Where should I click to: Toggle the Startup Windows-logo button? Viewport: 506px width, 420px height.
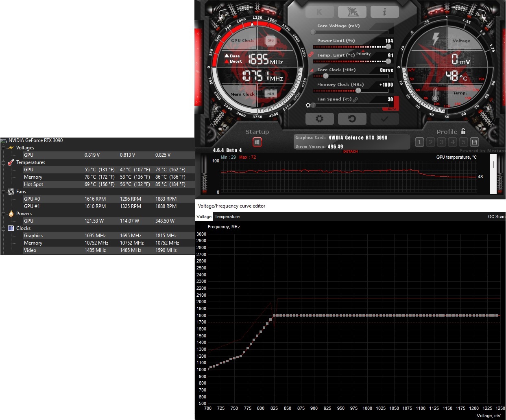(x=257, y=142)
